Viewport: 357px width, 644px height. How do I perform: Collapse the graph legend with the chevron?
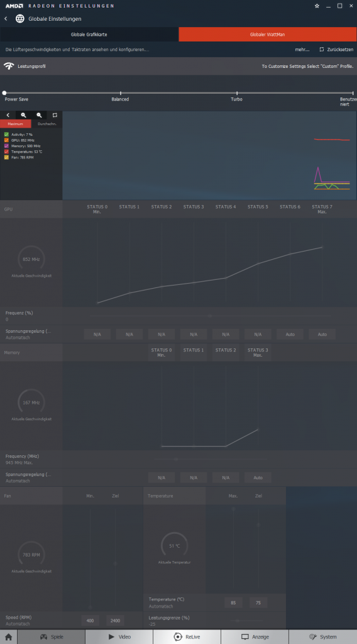point(8,116)
